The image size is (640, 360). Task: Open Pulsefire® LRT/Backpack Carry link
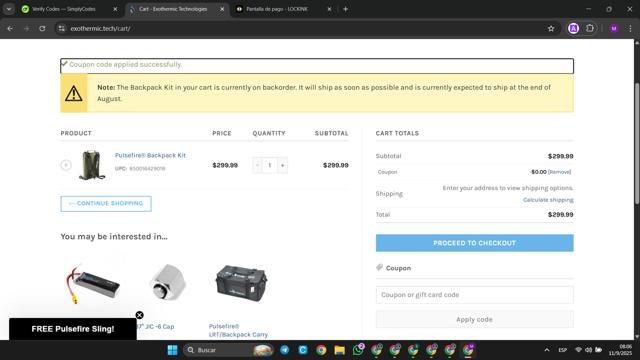pos(238,330)
